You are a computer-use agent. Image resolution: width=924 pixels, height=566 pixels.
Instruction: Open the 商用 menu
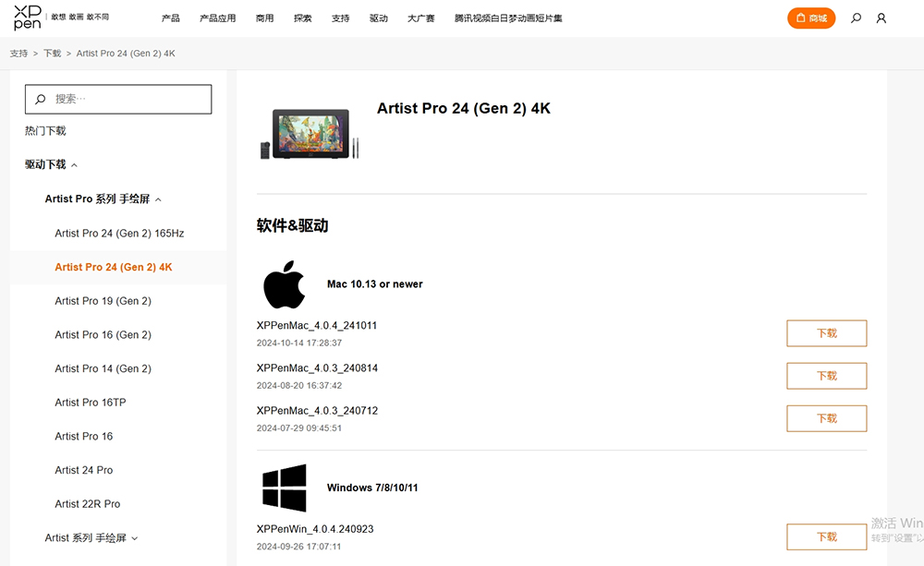coord(264,18)
